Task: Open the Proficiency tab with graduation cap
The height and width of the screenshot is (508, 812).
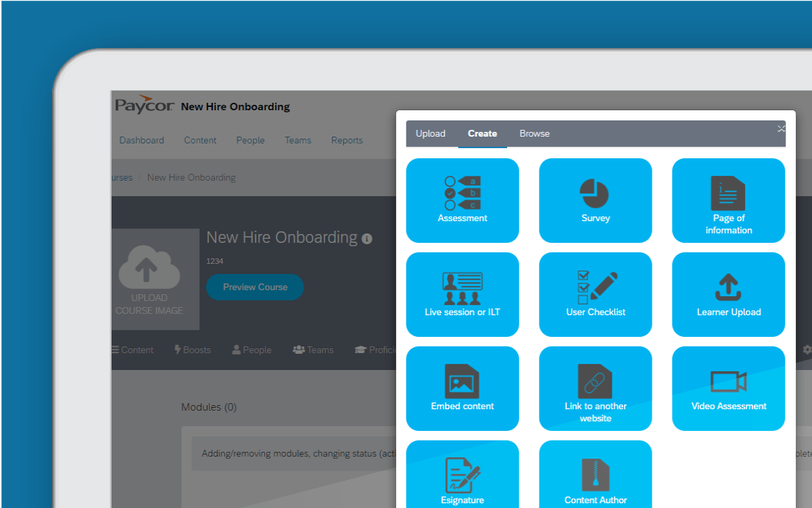Action: [375, 350]
